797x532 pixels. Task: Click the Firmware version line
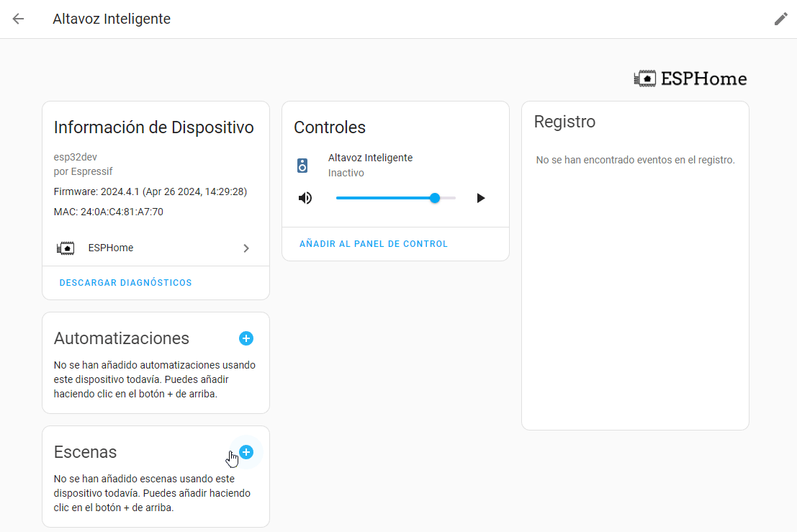[150, 192]
